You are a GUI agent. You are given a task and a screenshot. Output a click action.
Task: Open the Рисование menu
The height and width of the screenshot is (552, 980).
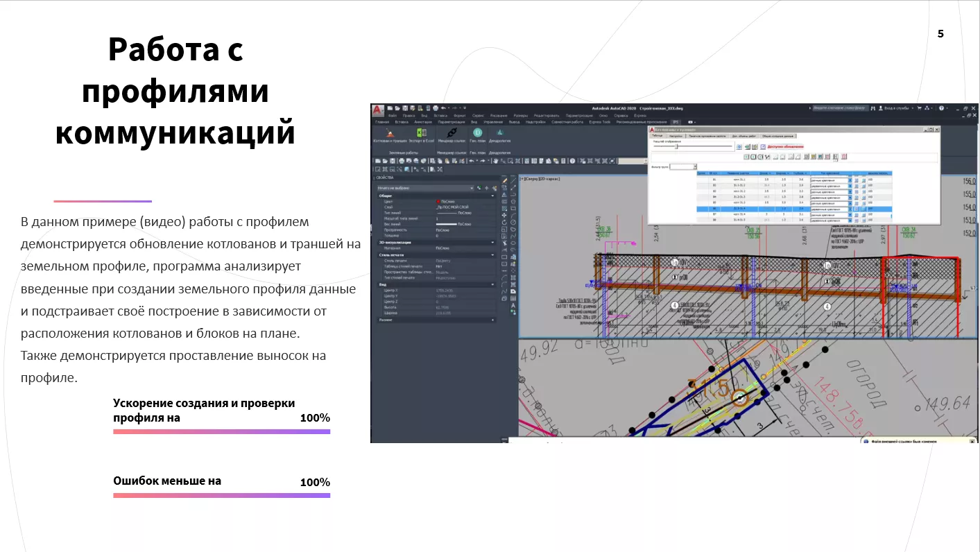pyautogui.click(x=498, y=115)
